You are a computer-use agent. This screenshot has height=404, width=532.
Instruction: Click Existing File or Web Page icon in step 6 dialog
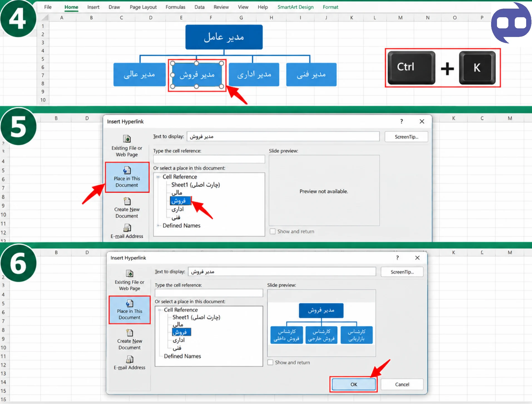(x=130, y=273)
